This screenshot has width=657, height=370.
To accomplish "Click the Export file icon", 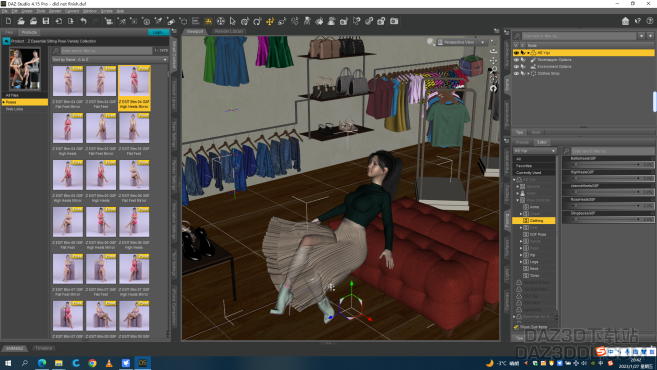I will coord(71,21).
